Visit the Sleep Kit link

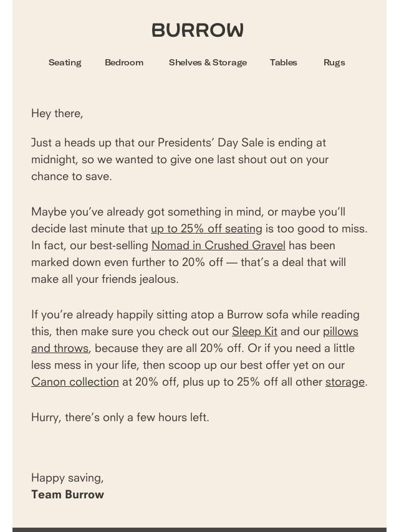255,331
